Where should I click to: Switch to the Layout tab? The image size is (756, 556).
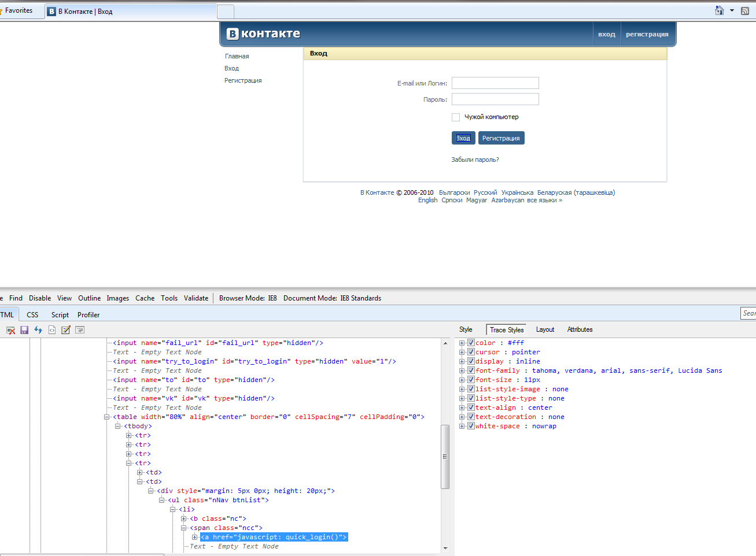point(545,329)
